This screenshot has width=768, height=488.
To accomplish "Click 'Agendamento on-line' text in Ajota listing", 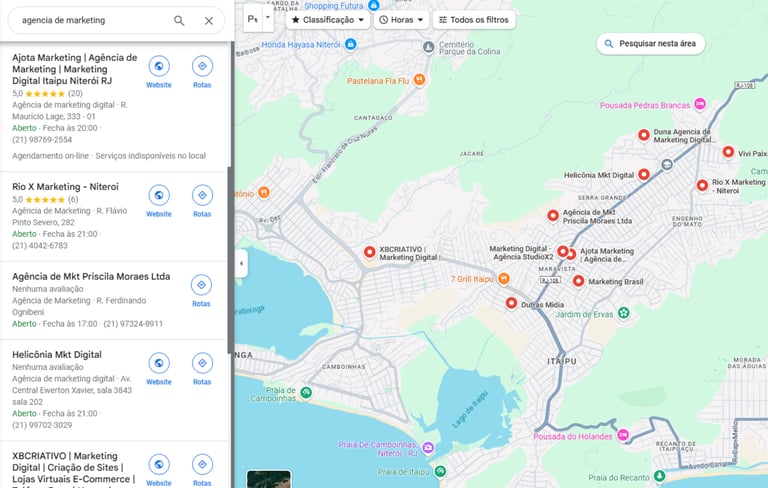I will [50, 156].
